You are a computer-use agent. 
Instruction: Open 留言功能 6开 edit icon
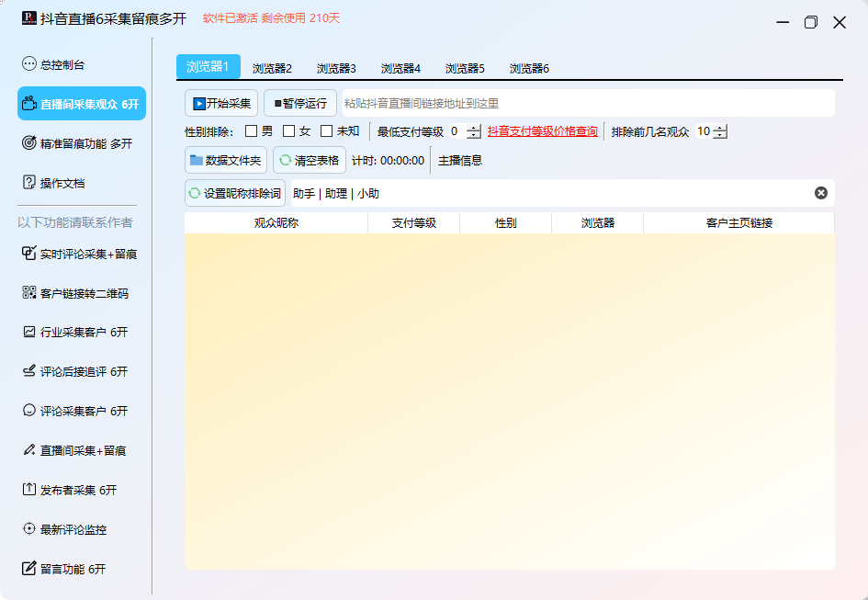pyautogui.click(x=28, y=569)
